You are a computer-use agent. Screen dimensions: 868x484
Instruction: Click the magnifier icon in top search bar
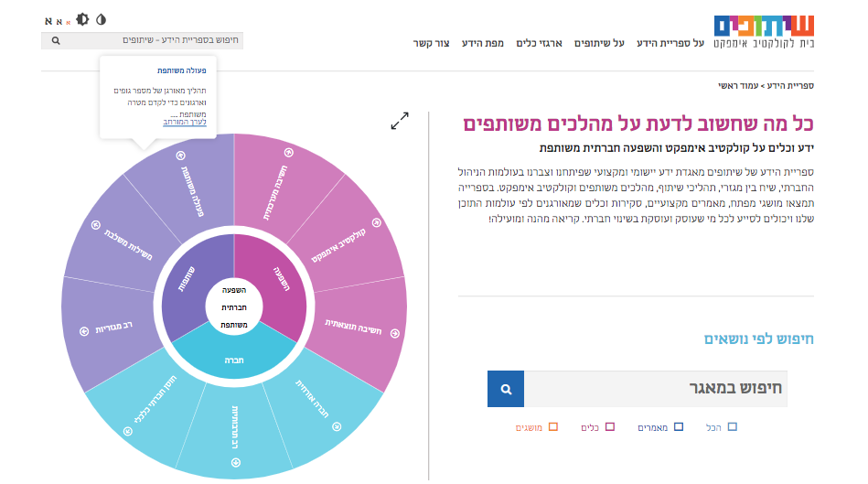(x=56, y=40)
